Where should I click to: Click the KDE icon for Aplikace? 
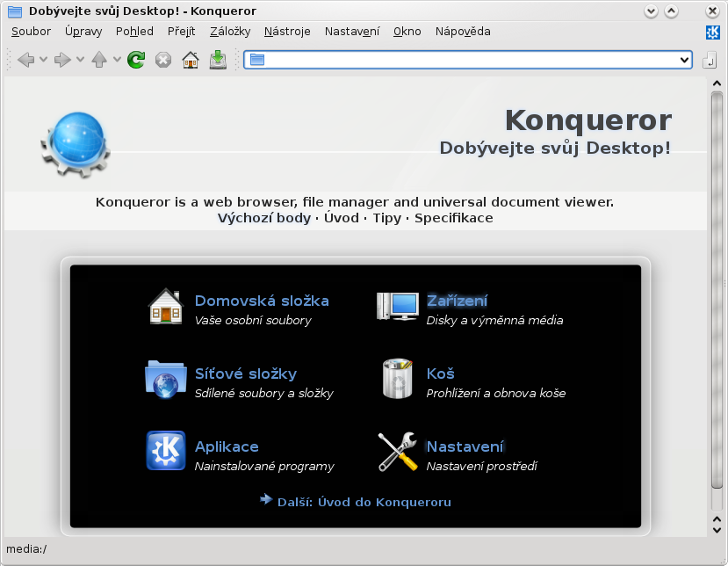[166, 451]
